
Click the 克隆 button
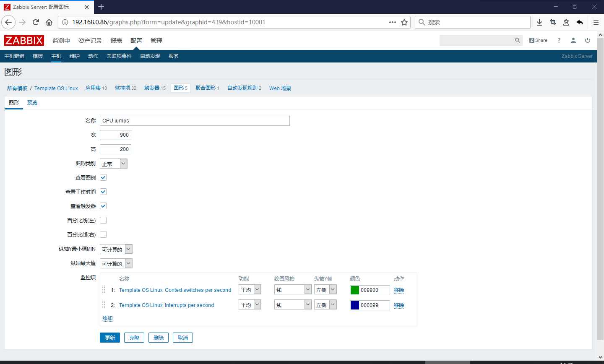134,338
